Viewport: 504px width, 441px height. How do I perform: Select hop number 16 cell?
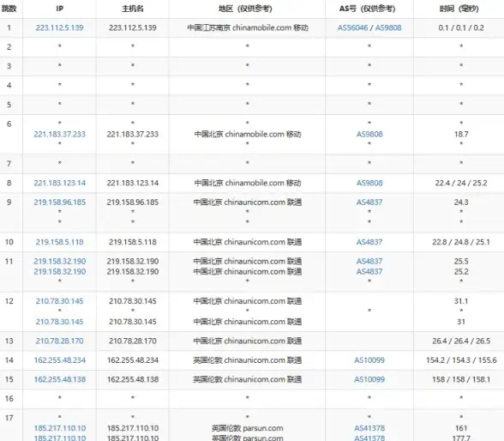coord(9,399)
